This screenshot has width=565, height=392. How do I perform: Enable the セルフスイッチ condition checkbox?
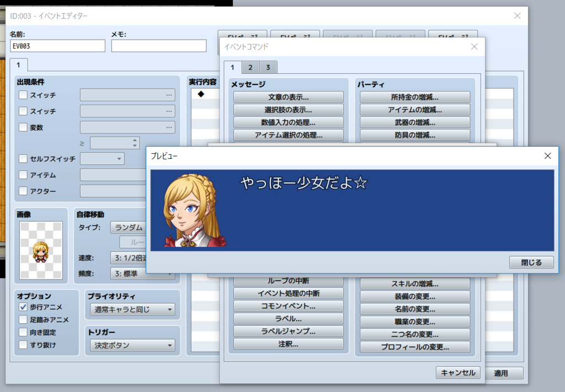23,158
